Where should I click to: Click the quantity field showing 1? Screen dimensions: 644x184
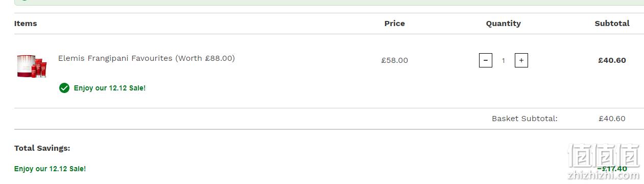tap(503, 60)
